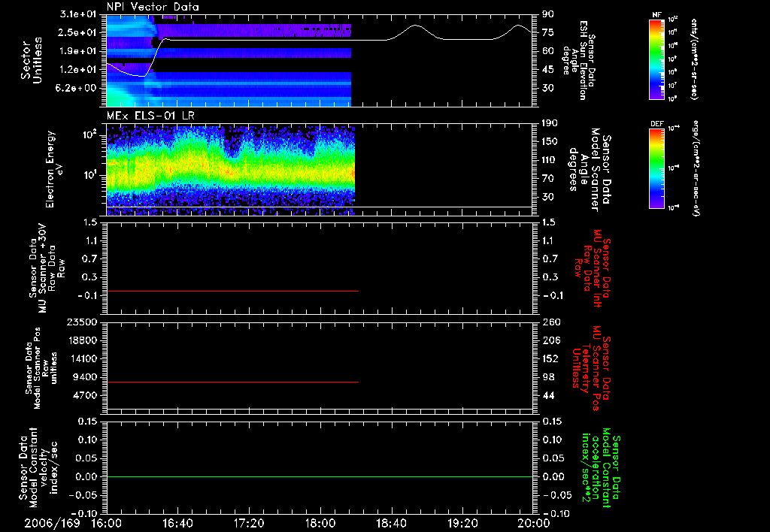
Task: Click the 23500 tick value
Action: [81, 322]
